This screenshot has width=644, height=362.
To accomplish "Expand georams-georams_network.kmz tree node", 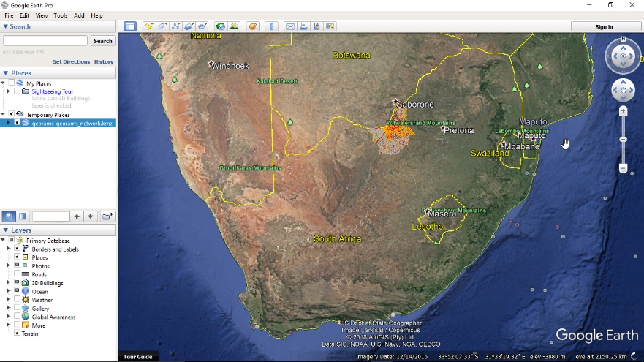I will (8, 123).
